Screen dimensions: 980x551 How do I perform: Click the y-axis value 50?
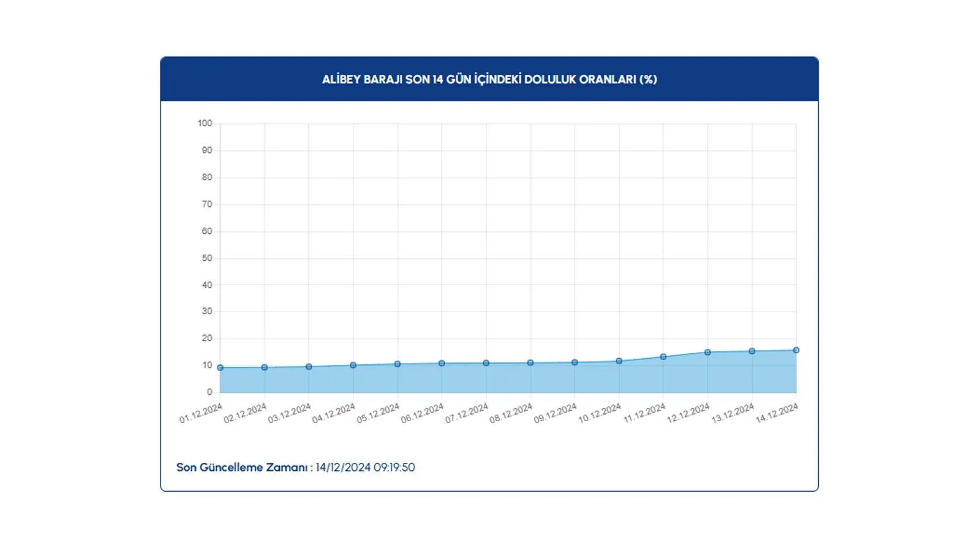pos(208,258)
